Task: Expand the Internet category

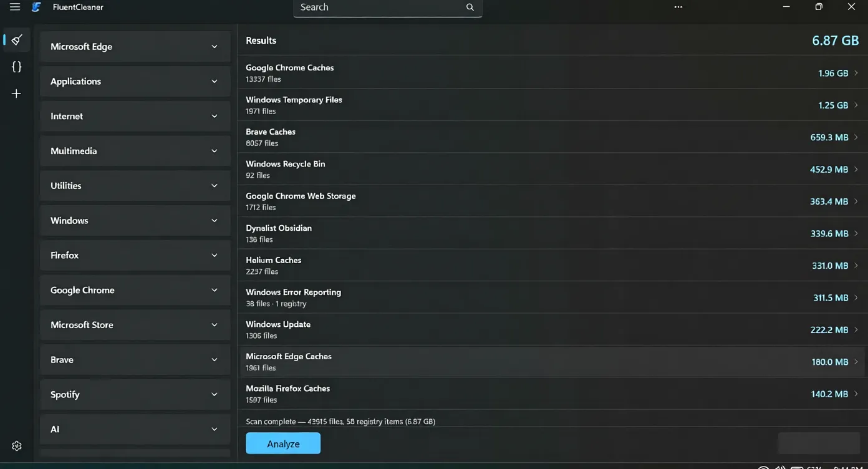Action: 135,117
